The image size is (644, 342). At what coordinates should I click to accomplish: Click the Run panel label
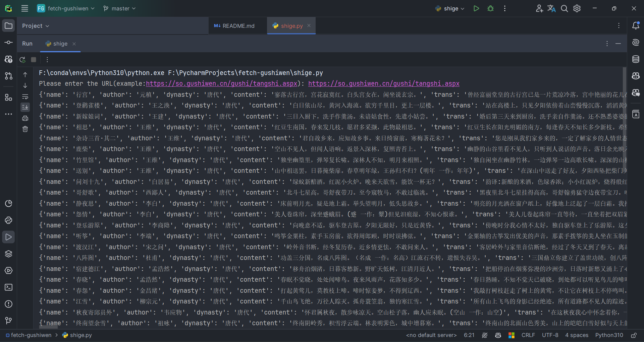(x=27, y=44)
